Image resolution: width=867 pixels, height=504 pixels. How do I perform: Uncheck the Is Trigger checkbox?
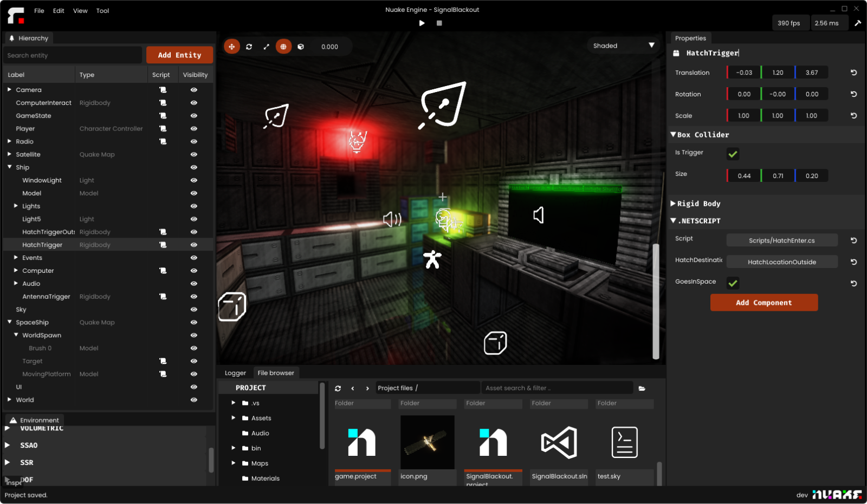tap(733, 154)
